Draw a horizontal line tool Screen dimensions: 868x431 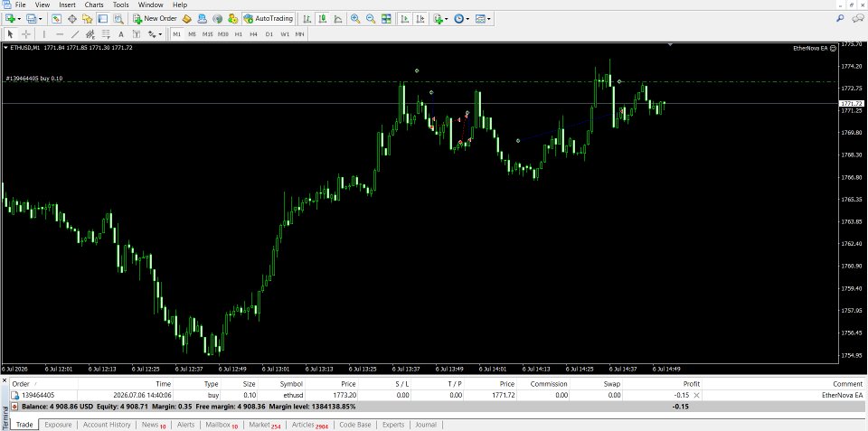coord(60,34)
